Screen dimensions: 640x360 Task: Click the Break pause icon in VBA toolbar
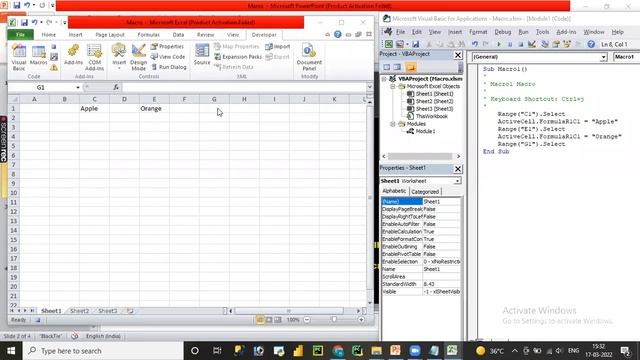coord(509,44)
